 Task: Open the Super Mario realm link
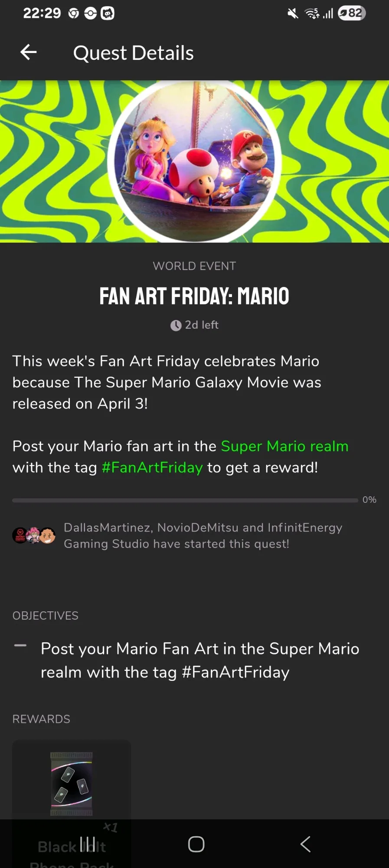(284, 446)
